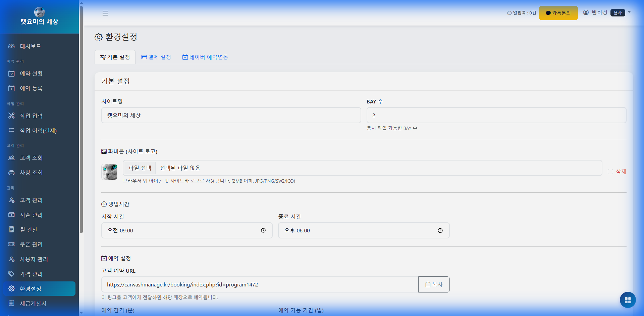
Task: Open 차량 조회 car icon
Action: click(11, 173)
